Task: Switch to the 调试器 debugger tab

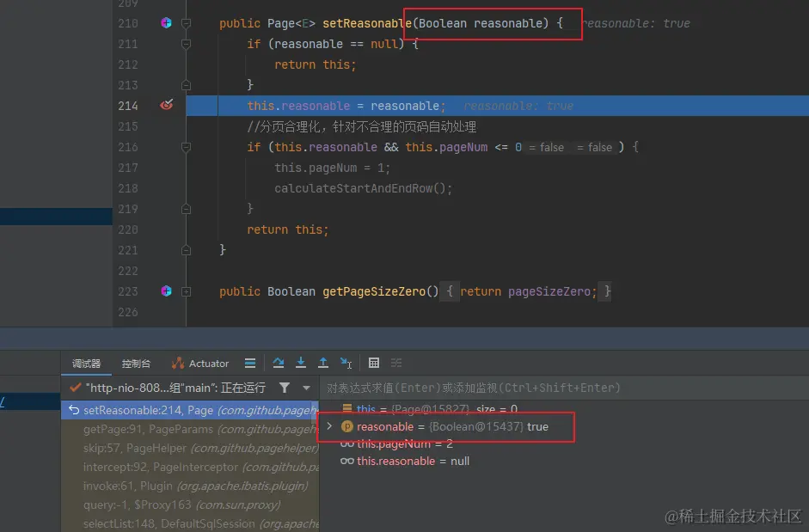Action: pos(86,364)
